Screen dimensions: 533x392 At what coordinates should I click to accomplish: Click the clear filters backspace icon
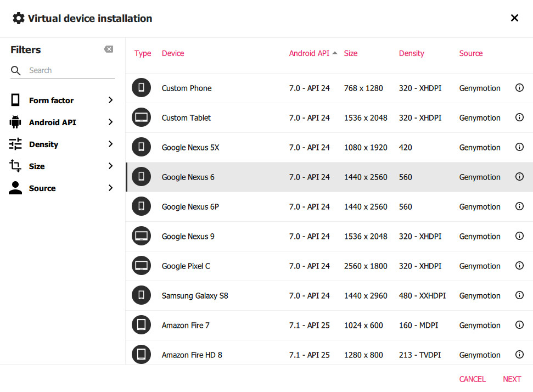point(109,49)
